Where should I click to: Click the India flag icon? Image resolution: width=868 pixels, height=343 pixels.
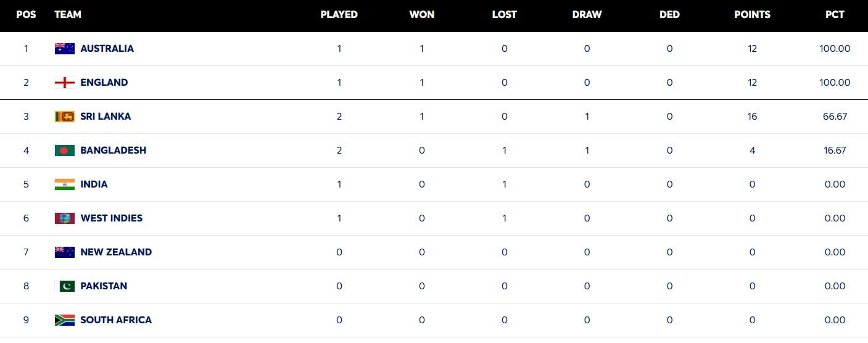tap(65, 184)
